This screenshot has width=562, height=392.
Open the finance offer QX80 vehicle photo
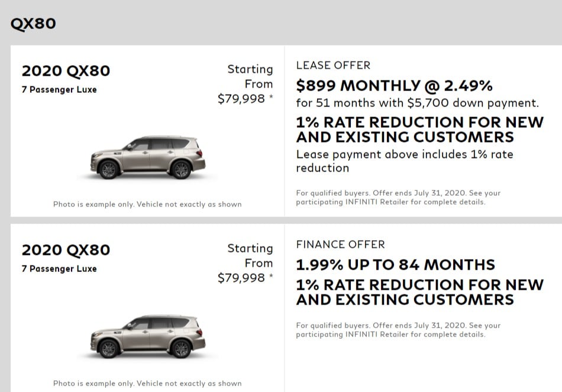click(148, 337)
